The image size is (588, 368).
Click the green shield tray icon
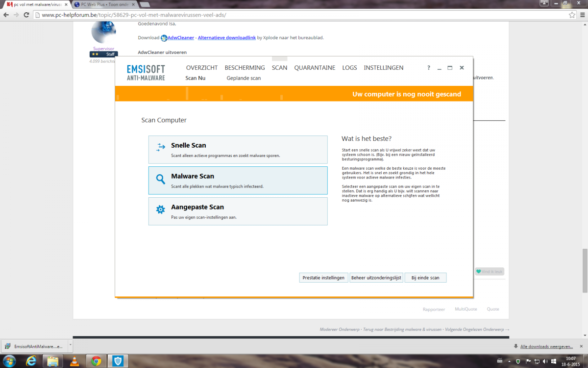[x=518, y=362]
